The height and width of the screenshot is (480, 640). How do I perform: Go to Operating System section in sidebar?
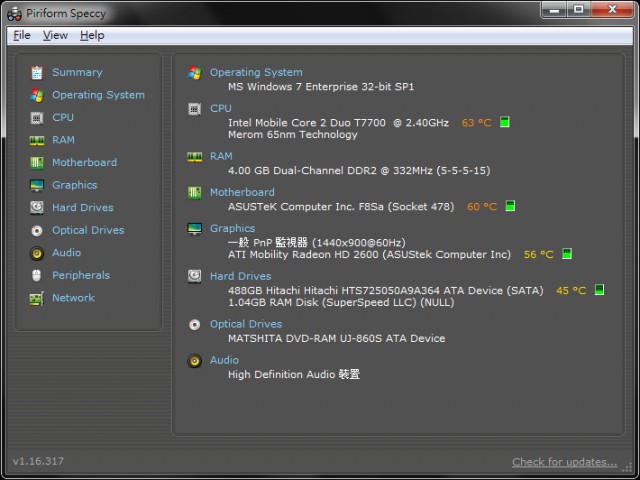point(98,95)
